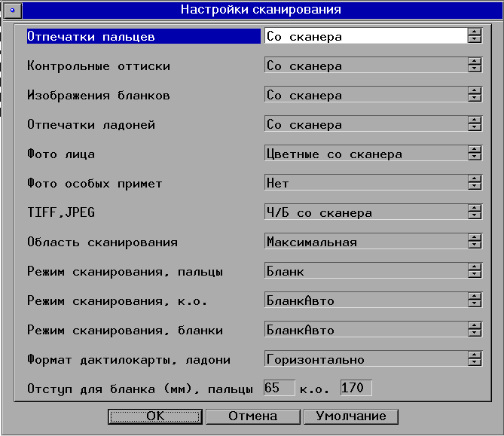Click spinner arrows for Изображения бланков

tap(475, 94)
